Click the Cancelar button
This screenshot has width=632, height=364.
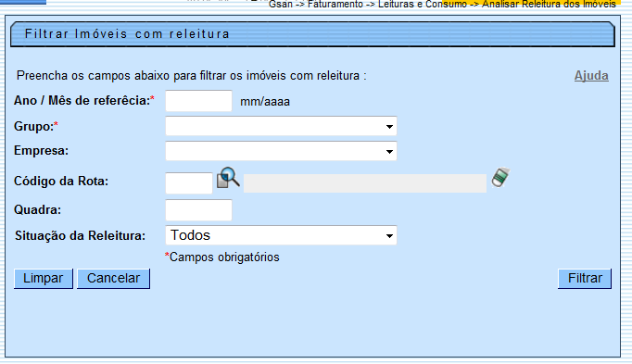[x=113, y=278]
